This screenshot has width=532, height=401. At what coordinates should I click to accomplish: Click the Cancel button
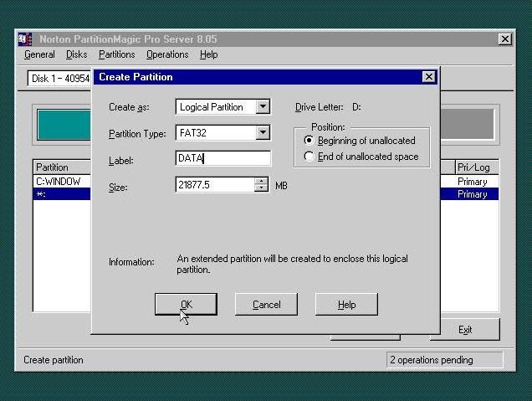[x=266, y=304]
